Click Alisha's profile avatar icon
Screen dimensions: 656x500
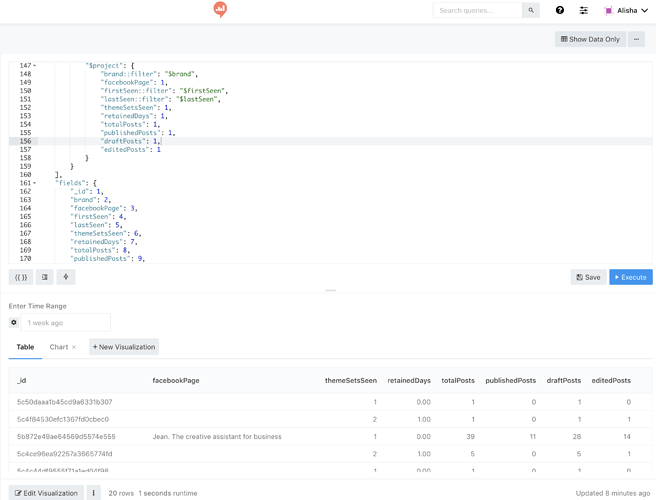[x=609, y=10]
